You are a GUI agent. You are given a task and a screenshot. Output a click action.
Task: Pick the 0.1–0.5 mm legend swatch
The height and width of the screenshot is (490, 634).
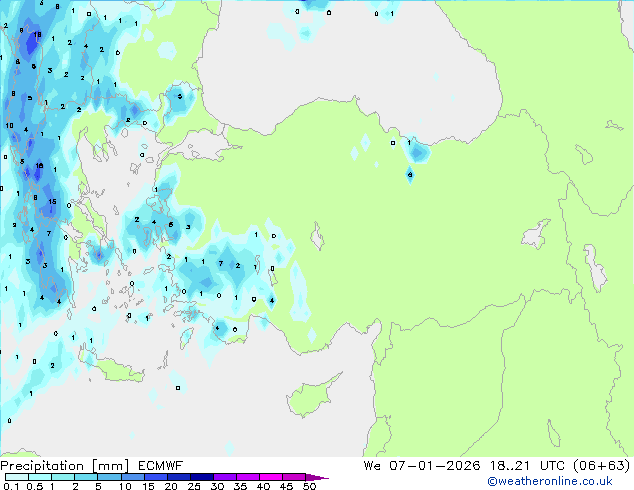(x=17, y=477)
